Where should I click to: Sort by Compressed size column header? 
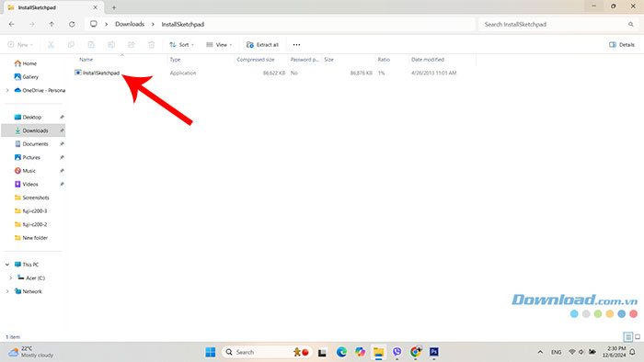(x=256, y=60)
